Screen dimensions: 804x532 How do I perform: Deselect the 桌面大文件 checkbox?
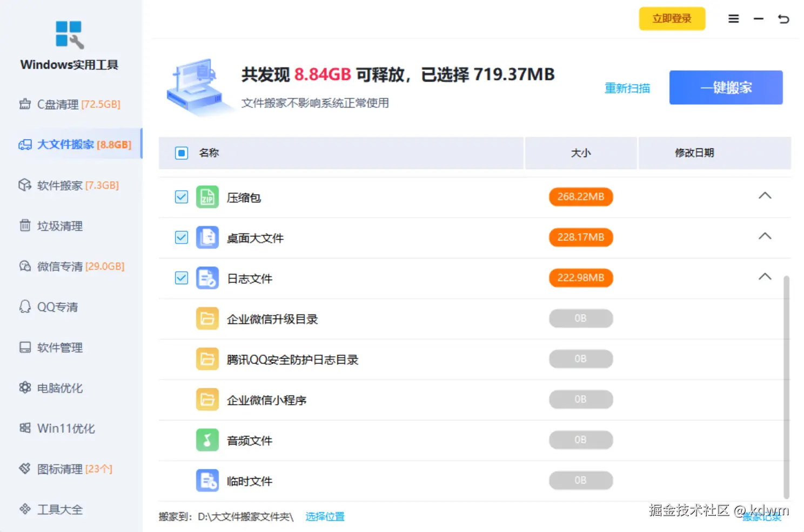click(181, 237)
